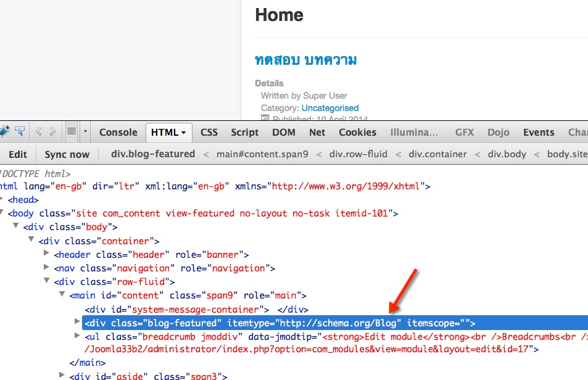588x380 pixels.
Task: Click the back arrow in Firebug toolbar
Action: point(38,131)
